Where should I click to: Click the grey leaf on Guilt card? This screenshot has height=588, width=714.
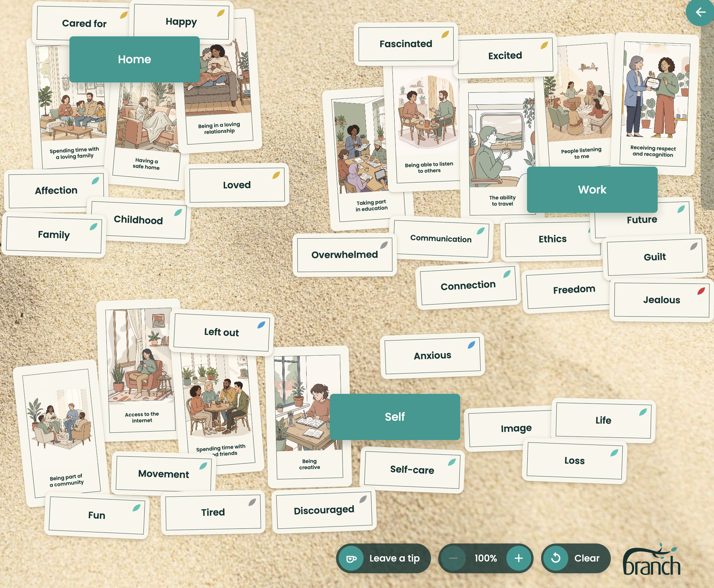[694, 246]
